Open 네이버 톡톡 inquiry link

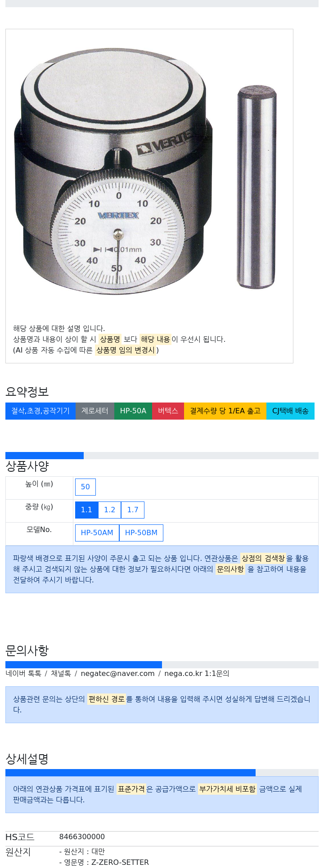pyautogui.click(x=23, y=674)
